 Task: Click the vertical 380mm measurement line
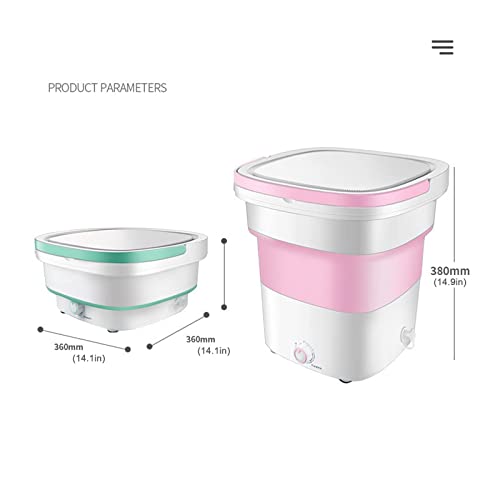[x=454, y=263]
